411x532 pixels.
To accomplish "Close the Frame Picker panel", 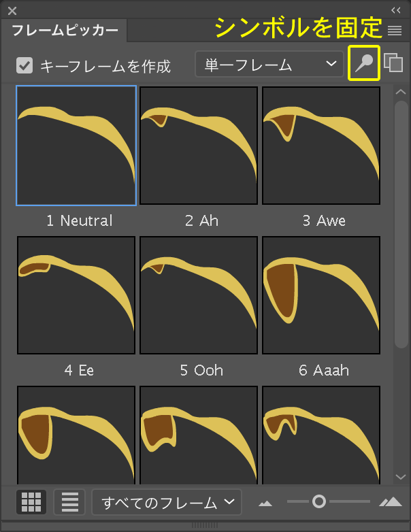I will [x=12, y=11].
